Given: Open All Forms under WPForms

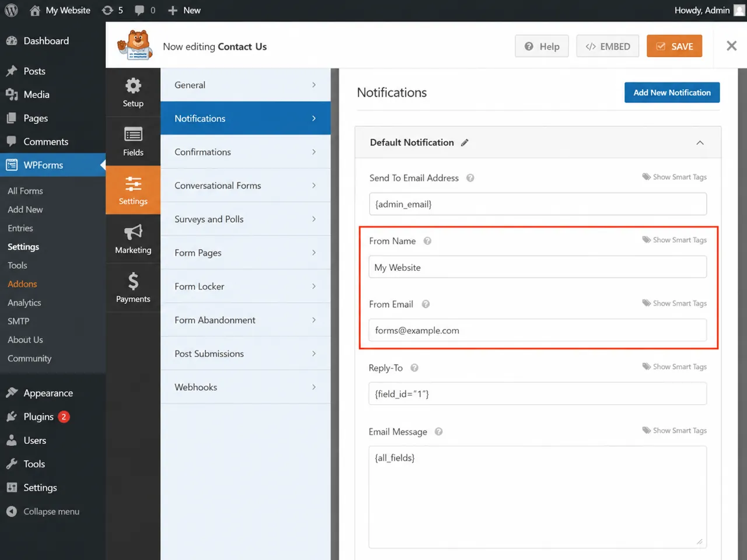Looking at the screenshot, I should (x=25, y=191).
